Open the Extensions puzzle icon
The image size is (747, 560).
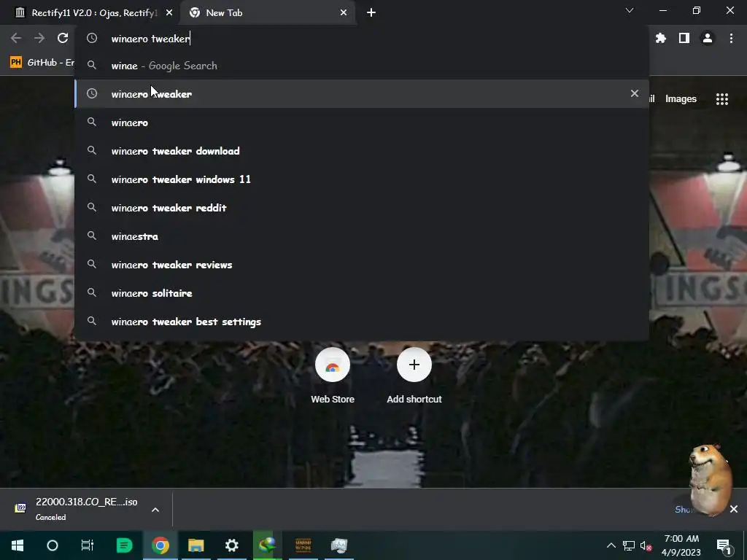661,38
